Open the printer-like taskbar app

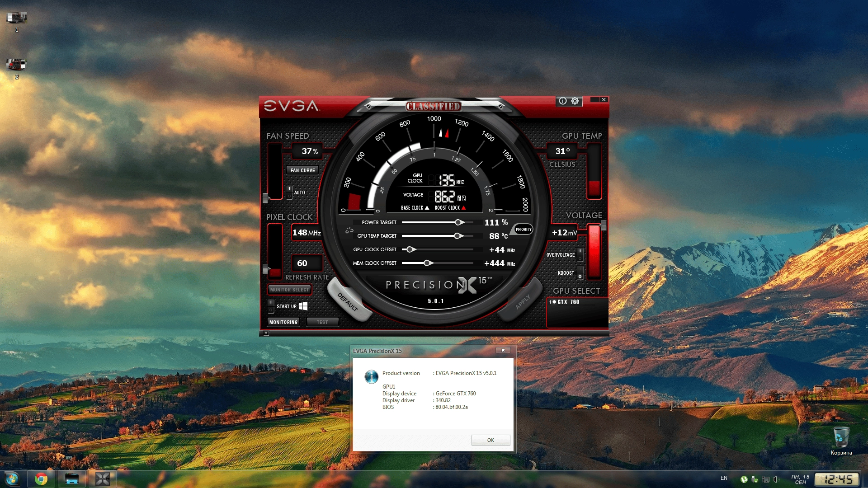tap(72, 479)
